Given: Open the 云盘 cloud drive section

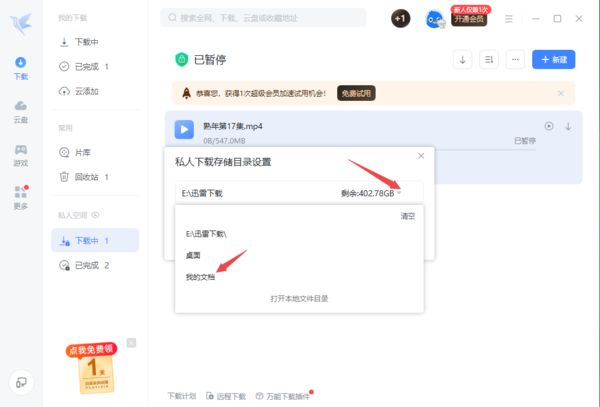Looking at the screenshot, I should point(21,112).
